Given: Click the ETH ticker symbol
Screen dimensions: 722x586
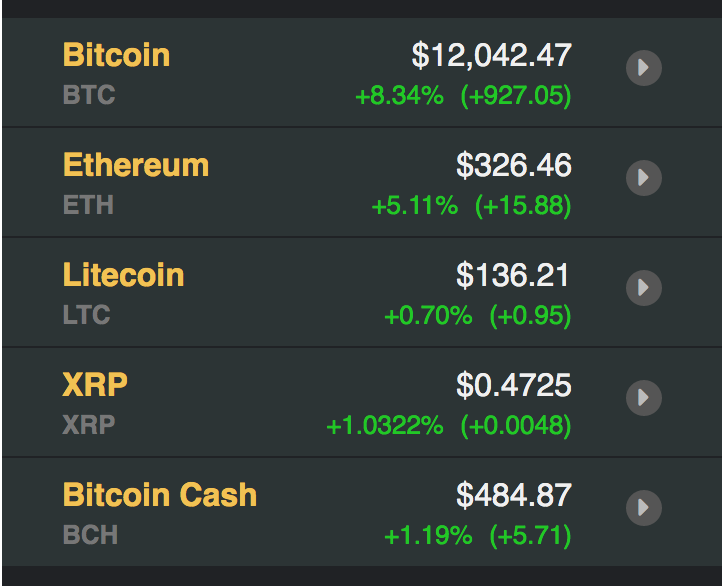Looking at the screenshot, I should 88,206.
